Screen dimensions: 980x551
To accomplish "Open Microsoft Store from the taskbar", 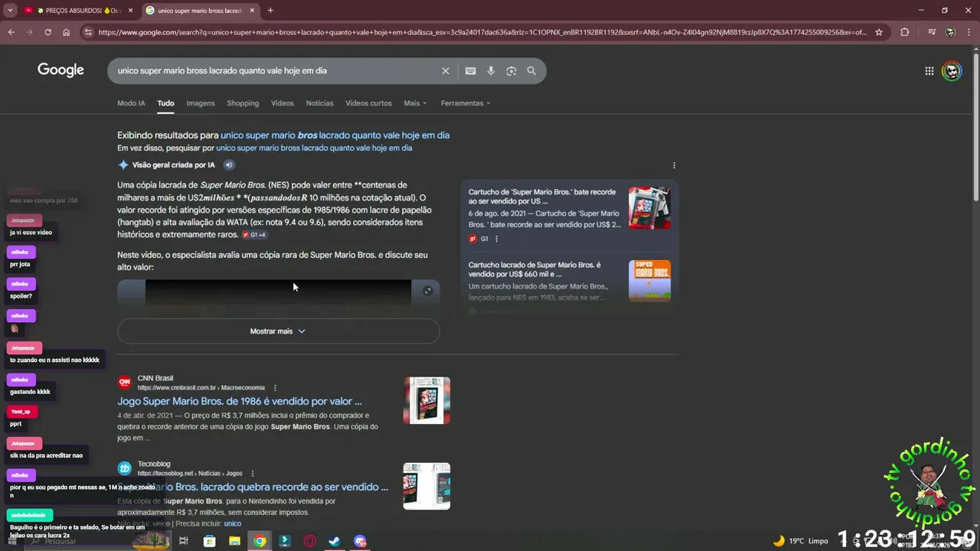I will [210, 541].
